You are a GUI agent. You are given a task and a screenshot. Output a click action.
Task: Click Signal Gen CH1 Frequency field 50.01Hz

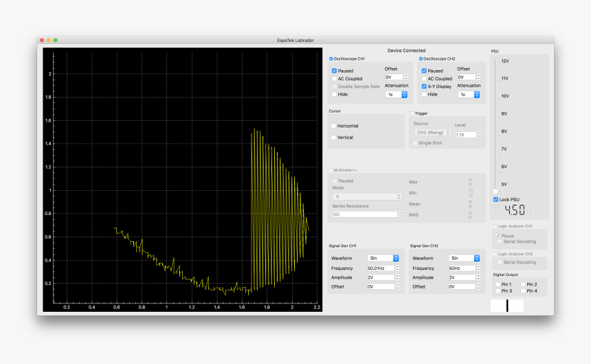coord(381,269)
